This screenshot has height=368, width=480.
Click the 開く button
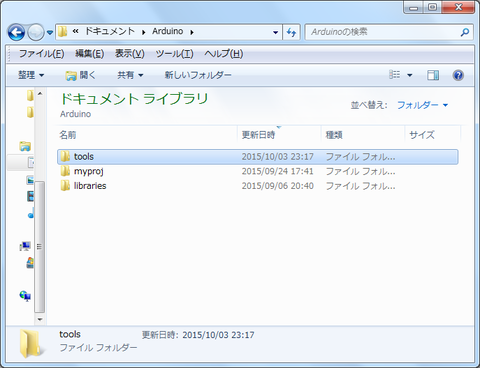click(80, 75)
